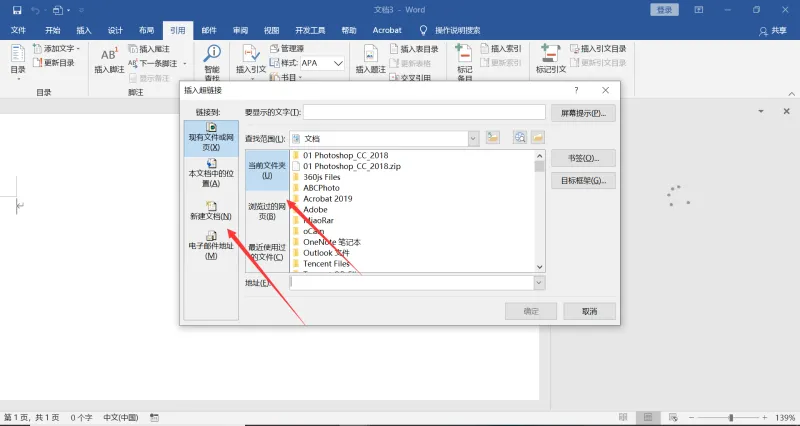The height and width of the screenshot is (426, 800).
Task: Click 添加文字 in the ribbon
Action: [x=57, y=48]
